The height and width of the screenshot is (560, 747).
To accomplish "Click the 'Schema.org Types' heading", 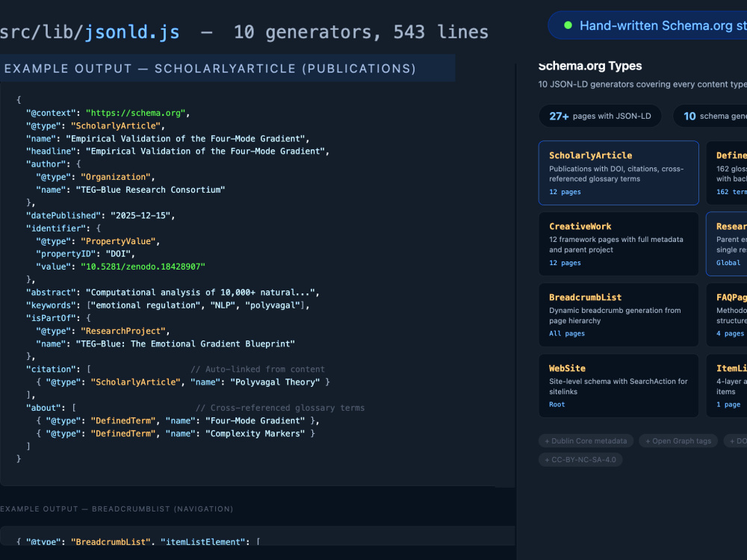I will coord(590,66).
